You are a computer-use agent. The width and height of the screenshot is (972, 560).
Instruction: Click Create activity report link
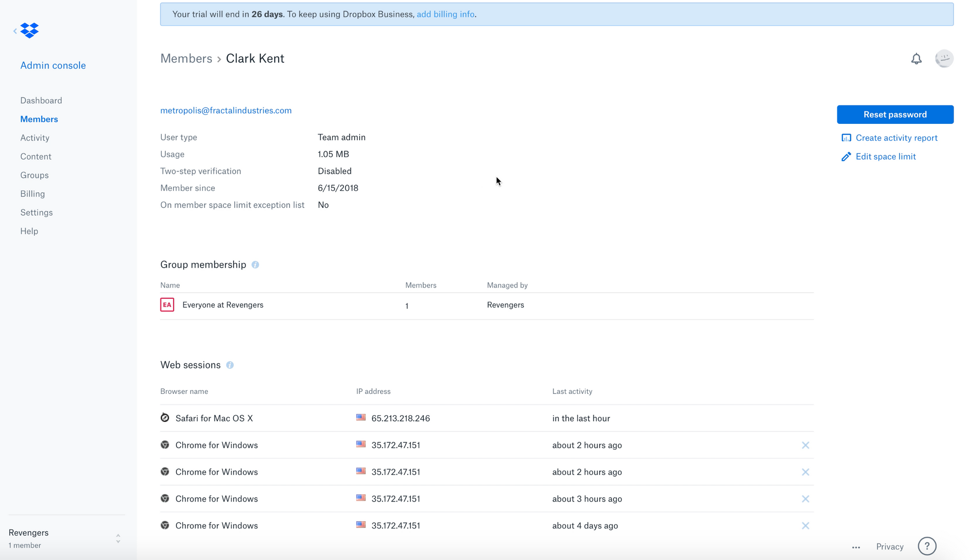(897, 138)
